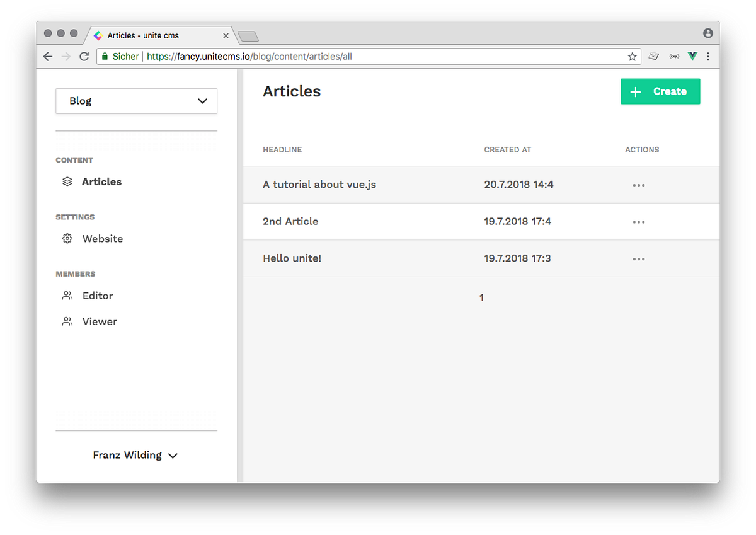Click the bookmark star in the address bar
756x535 pixels.
pos(632,56)
